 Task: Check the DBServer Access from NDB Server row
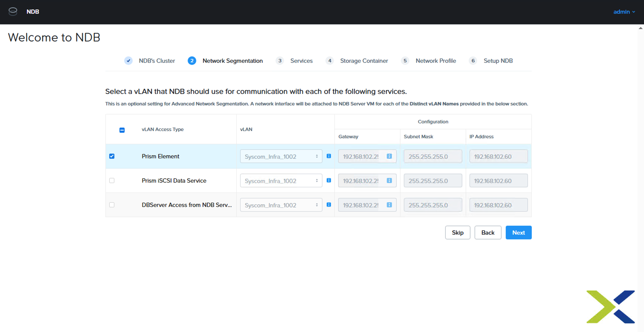(112, 205)
